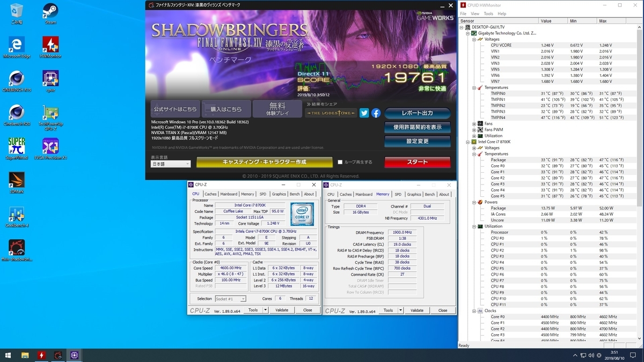Share the score via Twitter icon
The height and width of the screenshot is (362, 644).
point(364,113)
